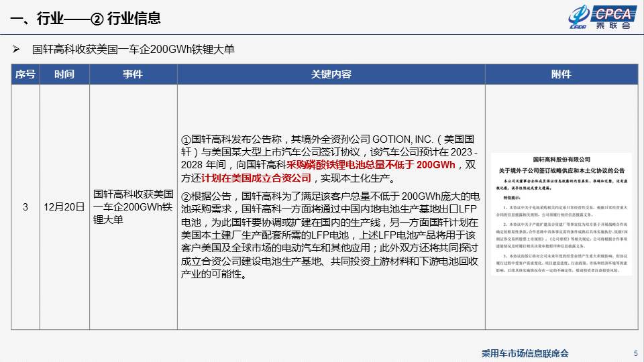This screenshot has height=362, width=644.
Task: Click red text 采购磷酸铁锂电池总量不低于 200GWh
Action: pos(371,165)
